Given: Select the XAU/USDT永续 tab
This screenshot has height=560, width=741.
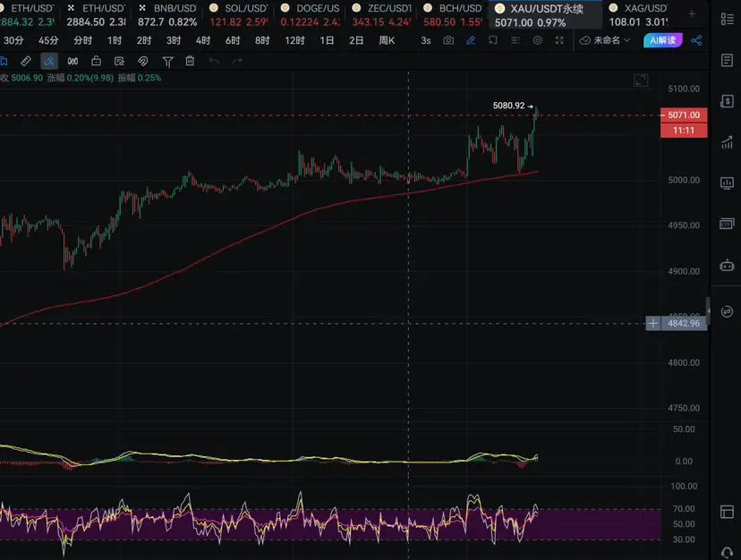Looking at the screenshot, I should point(544,14).
